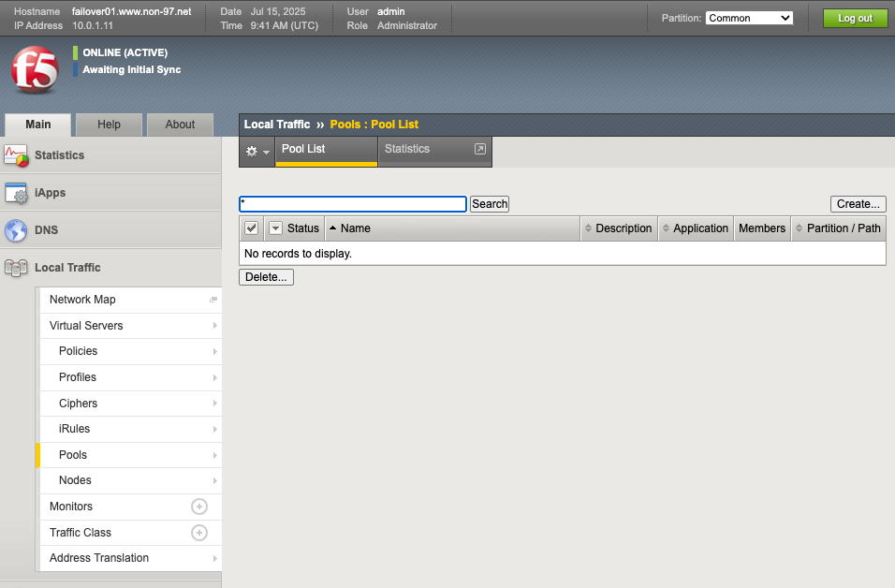
Task: Open the Awaiting Initial Sync link
Action: click(x=131, y=69)
